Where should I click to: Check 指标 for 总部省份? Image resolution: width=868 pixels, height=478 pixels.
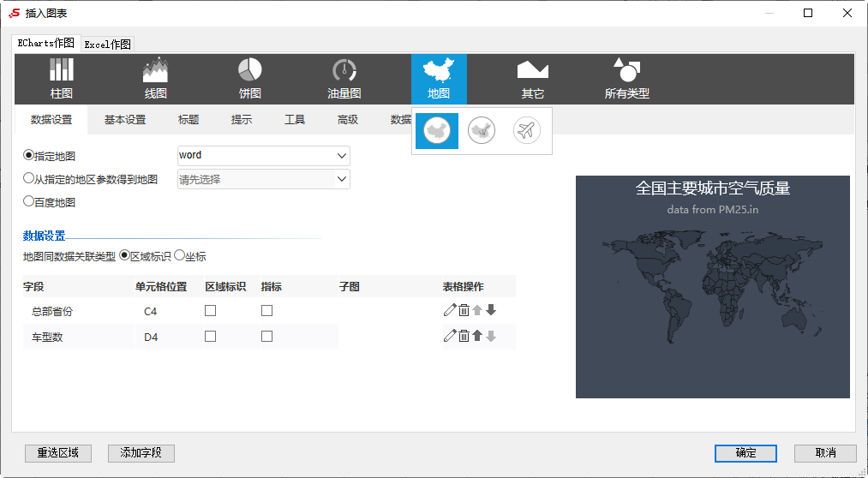pyautogui.click(x=266, y=311)
